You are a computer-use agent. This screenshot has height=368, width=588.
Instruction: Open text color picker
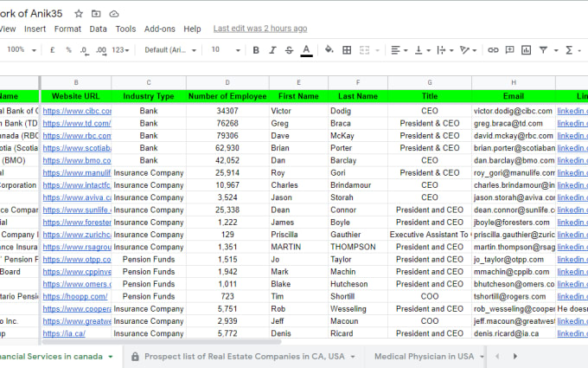pyautogui.click(x=306, y=50)
